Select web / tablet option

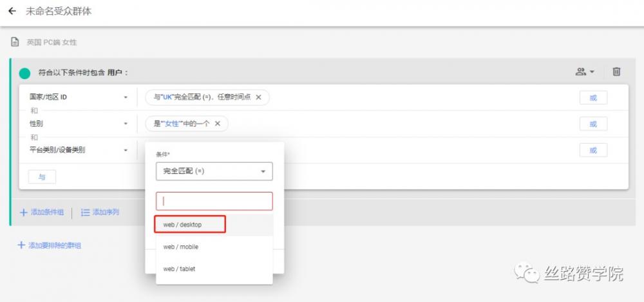214,269
